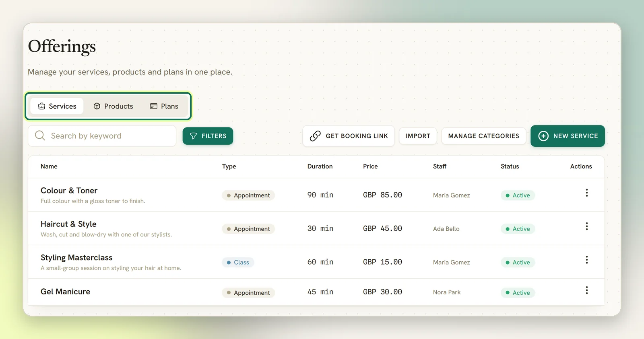Image resolution: width=644 pixels, height=339 pixels.
Task: Open actions menu for Colour & Toner
Action: click(x=586, y=193)
